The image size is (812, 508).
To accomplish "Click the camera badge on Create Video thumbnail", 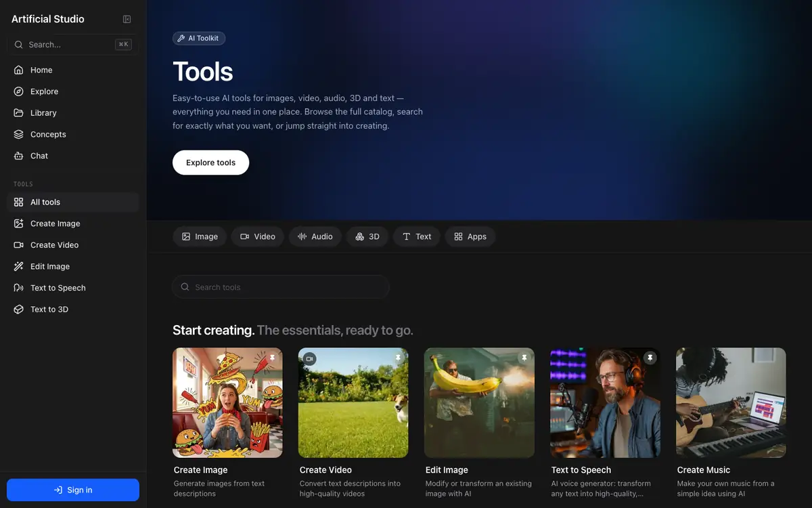I will 310,358.
